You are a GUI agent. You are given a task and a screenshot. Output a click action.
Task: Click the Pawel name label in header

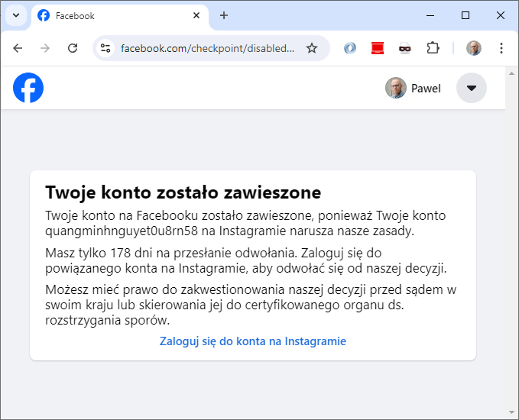click(426, 89)
